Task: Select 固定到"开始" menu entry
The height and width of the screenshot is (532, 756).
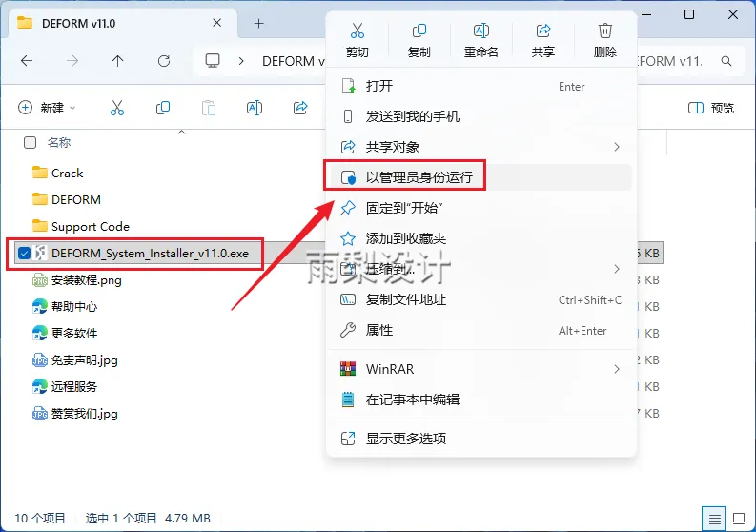Action: tap(481, 209)
